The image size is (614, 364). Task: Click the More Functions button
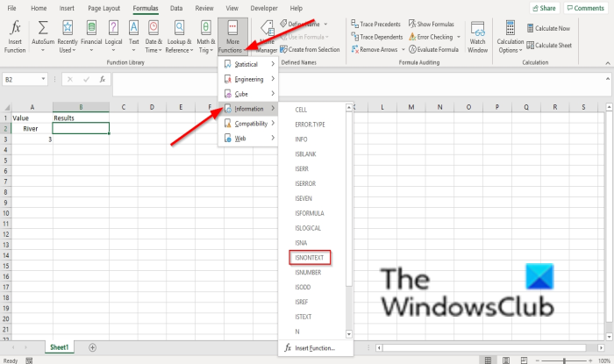pyautogui.click(x=232, y=37)
